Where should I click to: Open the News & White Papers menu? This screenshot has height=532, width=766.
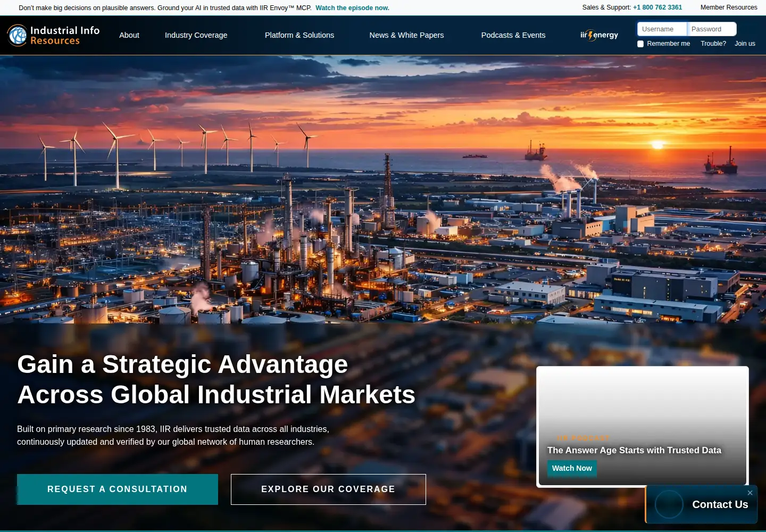(x=406, y=35)
